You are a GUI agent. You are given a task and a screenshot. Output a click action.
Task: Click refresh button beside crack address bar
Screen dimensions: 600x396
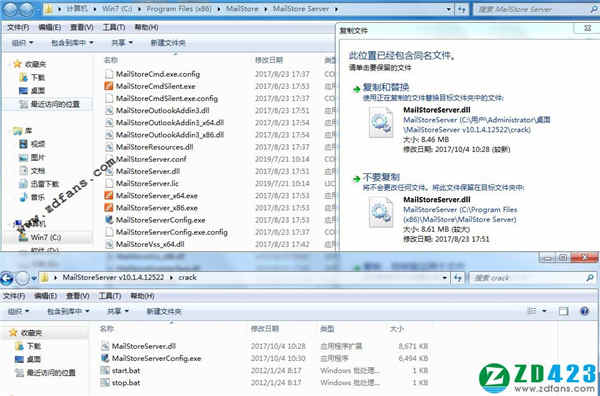458,278
